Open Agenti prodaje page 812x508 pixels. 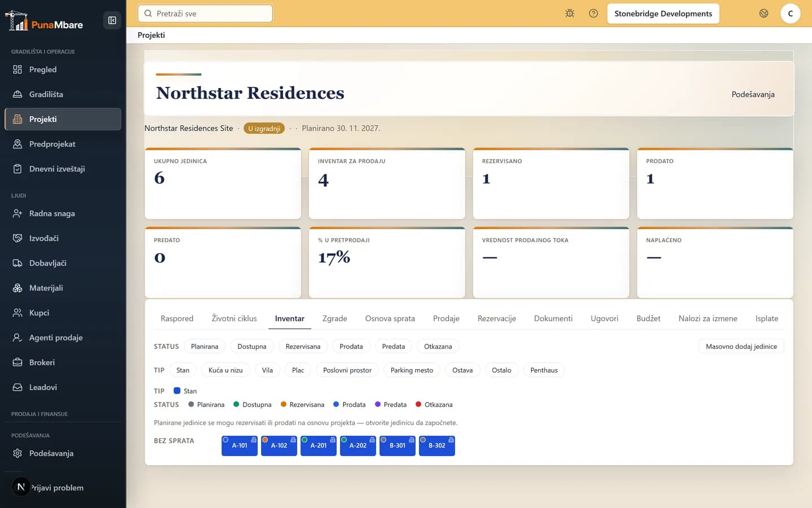pos(63,338)
